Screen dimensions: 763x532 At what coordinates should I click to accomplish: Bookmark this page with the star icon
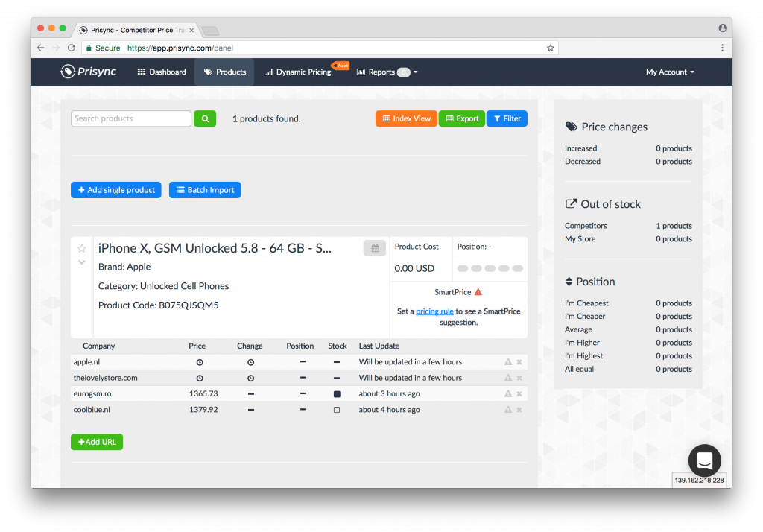[551, 48]
